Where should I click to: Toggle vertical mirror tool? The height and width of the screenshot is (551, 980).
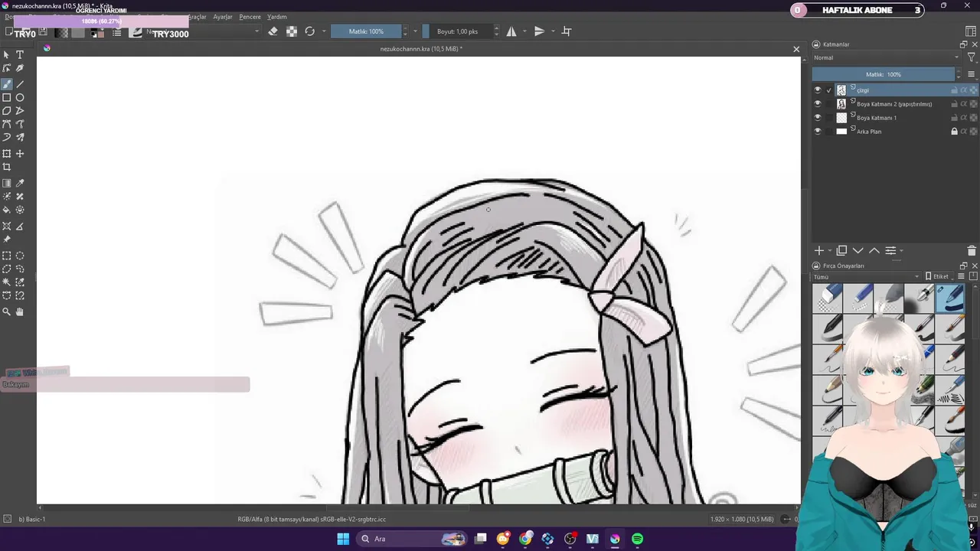point(539,31)
